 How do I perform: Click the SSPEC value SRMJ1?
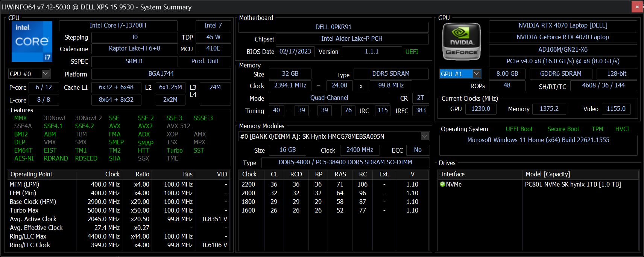[x=134, y=61]
